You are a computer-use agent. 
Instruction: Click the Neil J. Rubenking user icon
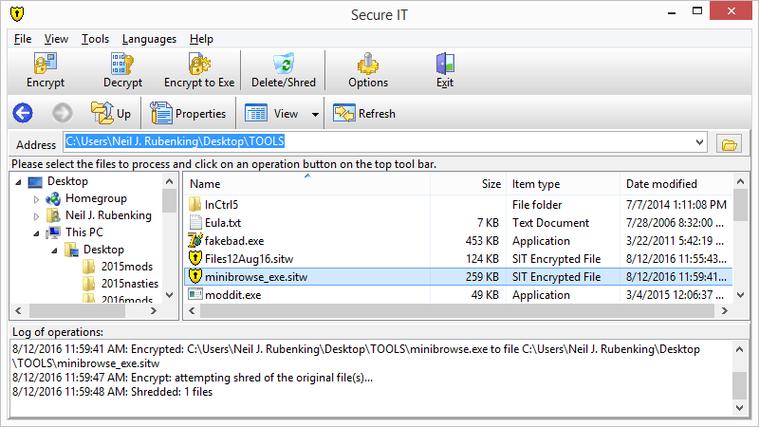pyautogui.click(x=53, y=215)
